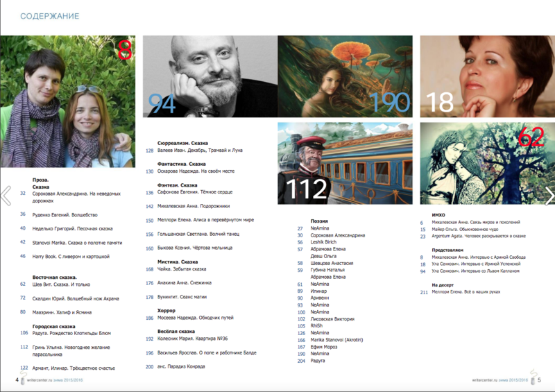Open poetry entry 'Marika Stanovoi (Akrotiri)'
555x392 pixels.
pyautogui.click(x=336, y=339)
